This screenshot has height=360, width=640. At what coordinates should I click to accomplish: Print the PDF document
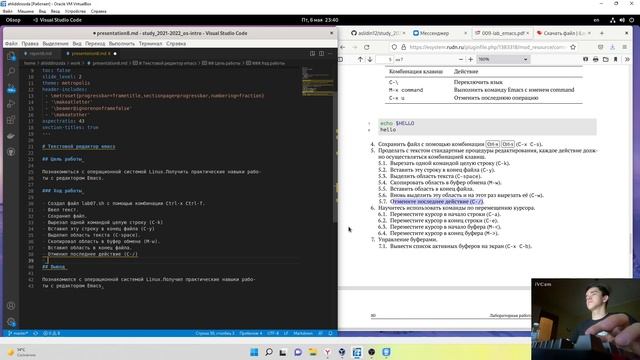596,60
